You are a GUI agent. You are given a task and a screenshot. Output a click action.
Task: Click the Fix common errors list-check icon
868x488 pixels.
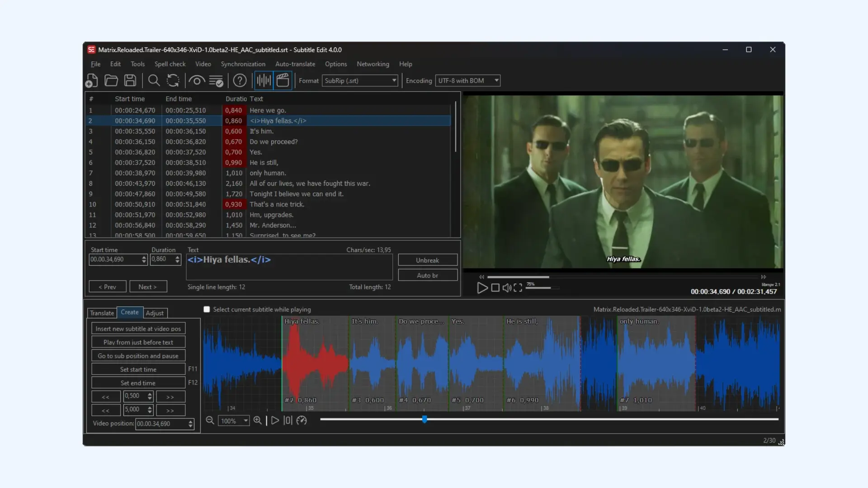pos(216,80)
